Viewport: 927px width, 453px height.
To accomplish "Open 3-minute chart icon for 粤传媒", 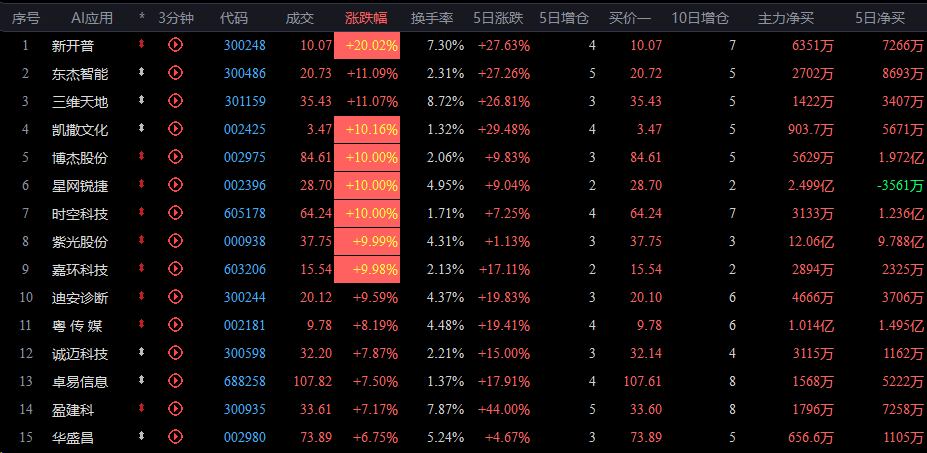I will [x=175, y=324].
